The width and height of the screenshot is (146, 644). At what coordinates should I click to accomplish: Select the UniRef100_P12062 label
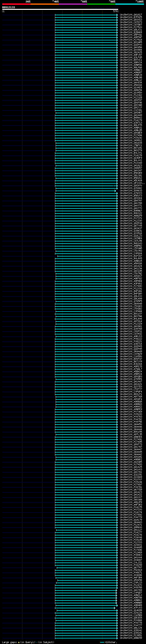coord(131,95)
